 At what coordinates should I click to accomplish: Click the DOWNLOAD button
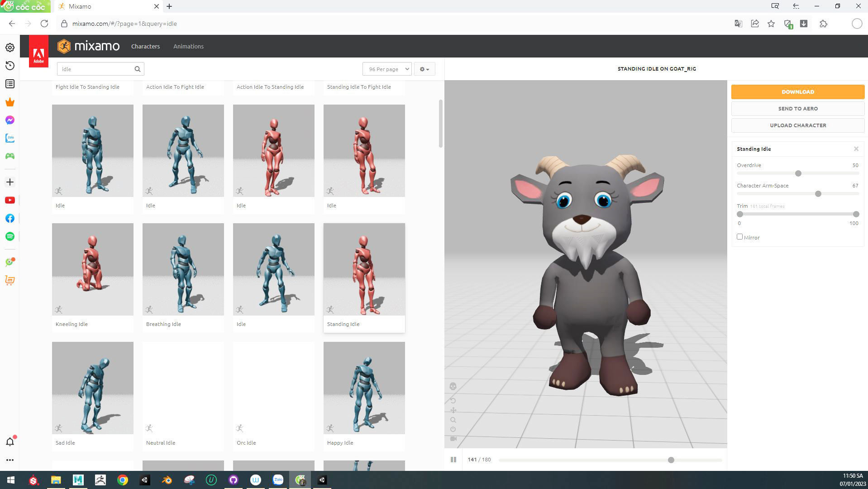(797, 92)
